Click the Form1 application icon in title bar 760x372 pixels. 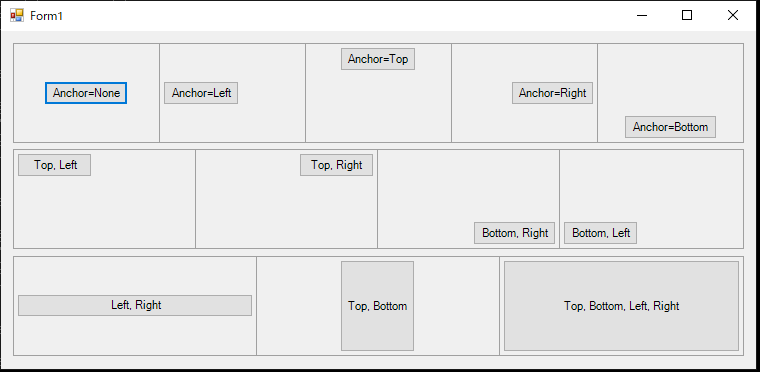[16, 16]
